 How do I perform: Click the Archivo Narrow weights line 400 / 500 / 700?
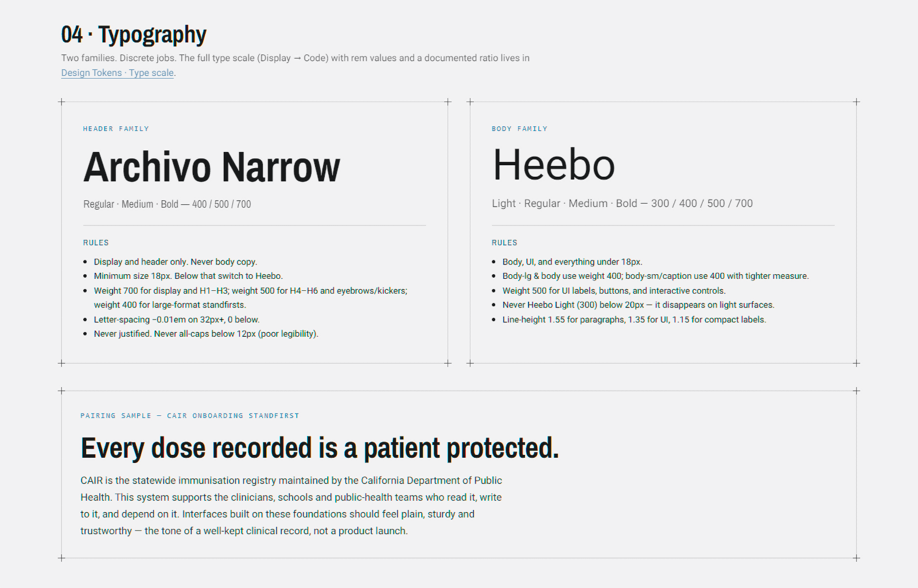(x=167, y=204)
